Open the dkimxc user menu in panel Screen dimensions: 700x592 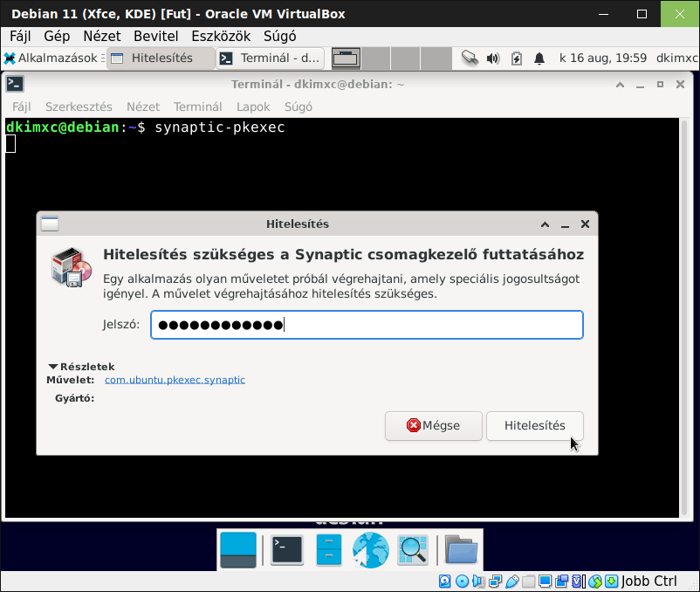pyautogui.click(x=676, y=58)
